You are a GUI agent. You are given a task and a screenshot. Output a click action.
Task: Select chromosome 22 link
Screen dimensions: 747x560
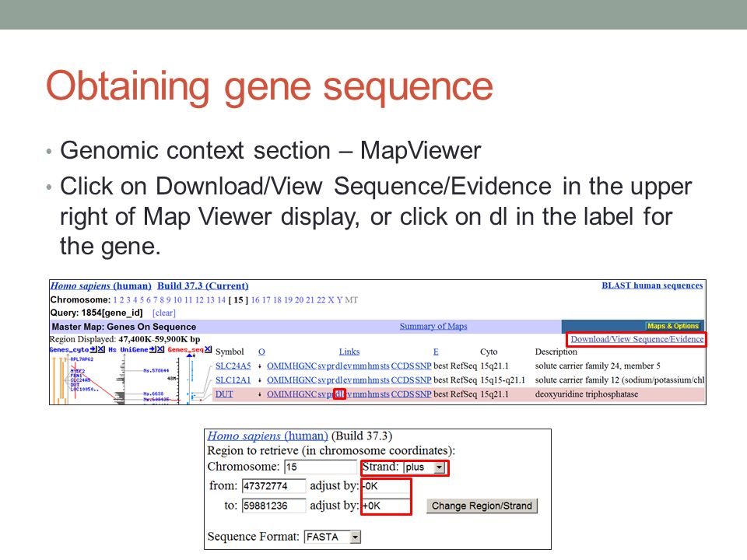click(x=321, y=300)
